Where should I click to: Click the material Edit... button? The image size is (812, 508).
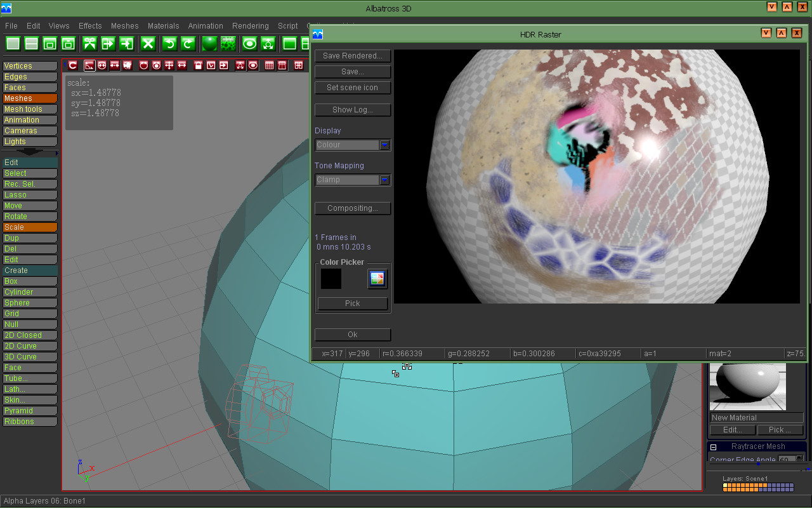point(733,430)
